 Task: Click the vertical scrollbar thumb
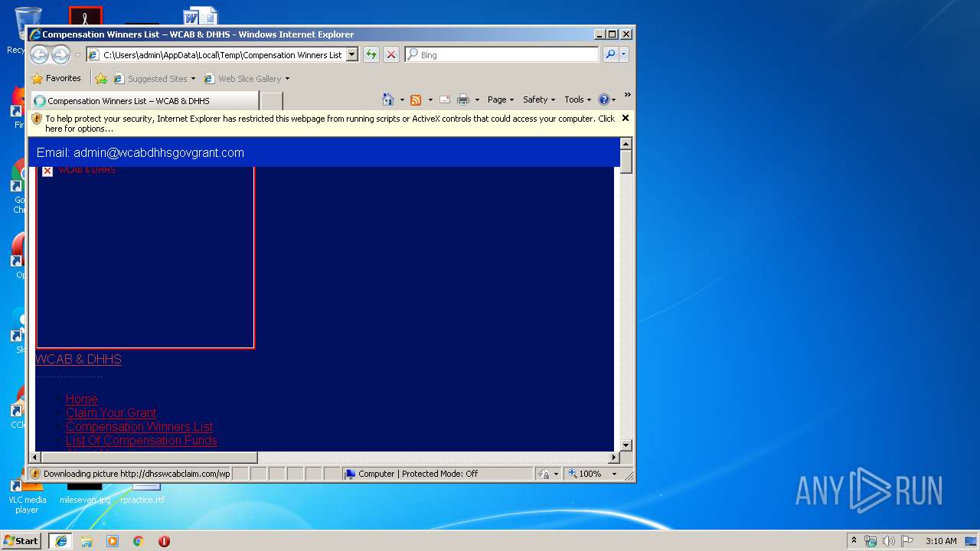626,162
